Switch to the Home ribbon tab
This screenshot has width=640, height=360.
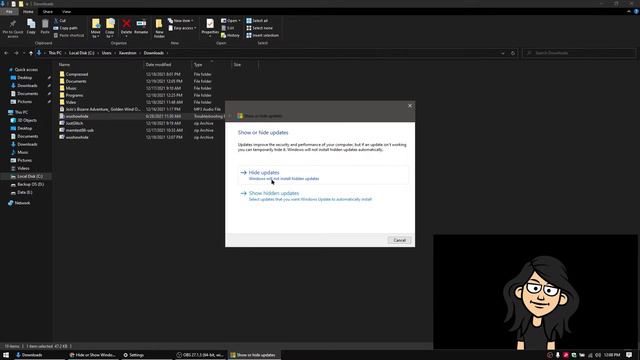(28, 11)
